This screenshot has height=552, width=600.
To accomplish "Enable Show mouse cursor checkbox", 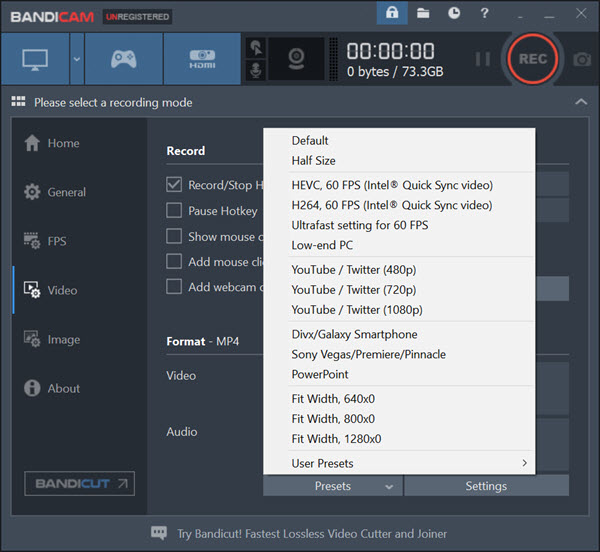I will point(174,236).
